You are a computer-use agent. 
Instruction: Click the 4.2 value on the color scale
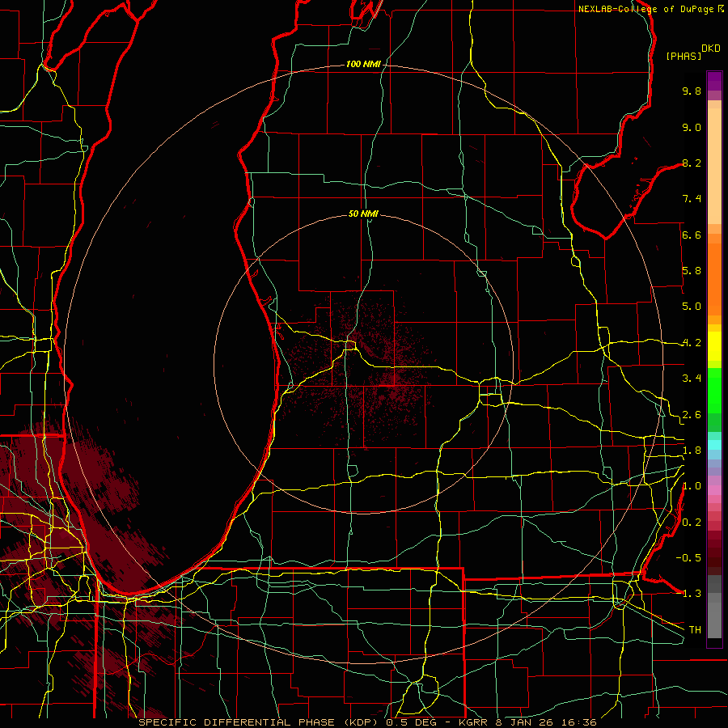pyautogui.click(x=692, y=343)
